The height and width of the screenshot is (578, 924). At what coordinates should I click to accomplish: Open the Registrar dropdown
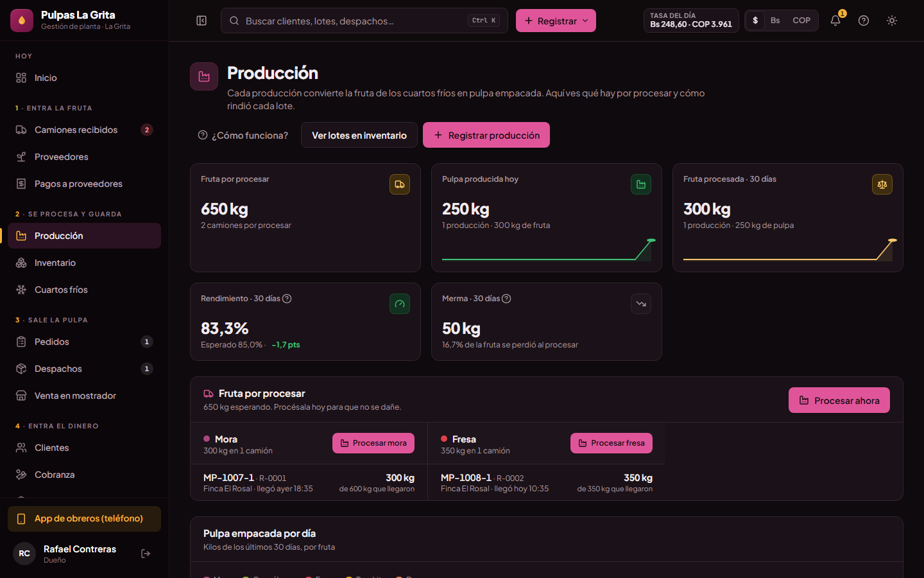[x=556, y=21]
